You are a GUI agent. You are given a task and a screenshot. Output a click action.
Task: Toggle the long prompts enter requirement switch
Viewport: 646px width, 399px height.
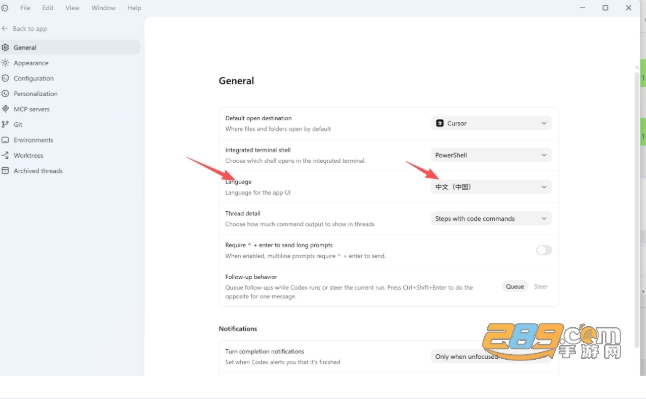pyautogui.click(x=543, y=250)
